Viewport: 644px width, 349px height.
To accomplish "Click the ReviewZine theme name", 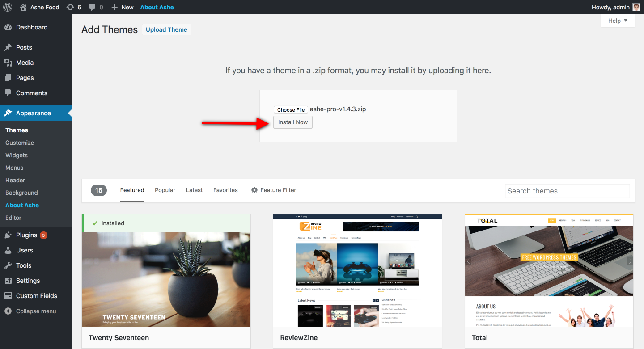I will tap(299, 338).
